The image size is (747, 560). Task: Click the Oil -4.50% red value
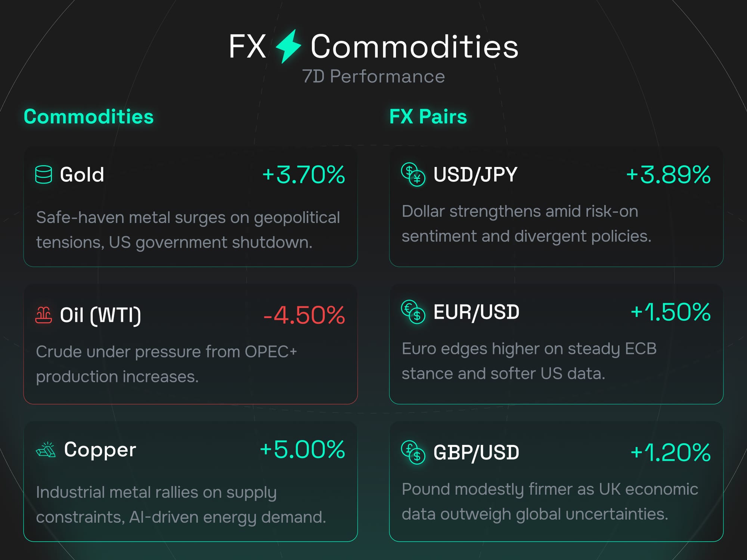[x=304, y=315]
